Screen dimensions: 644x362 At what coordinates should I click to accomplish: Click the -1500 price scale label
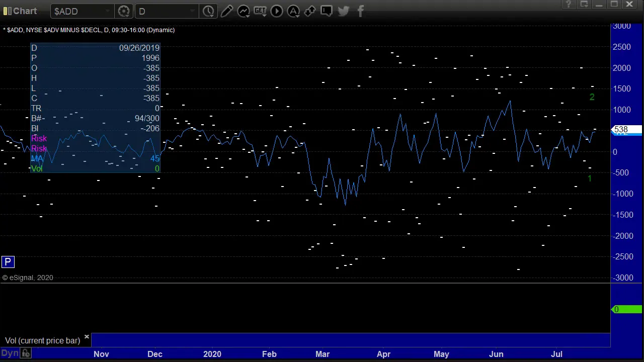coord(622,215)
